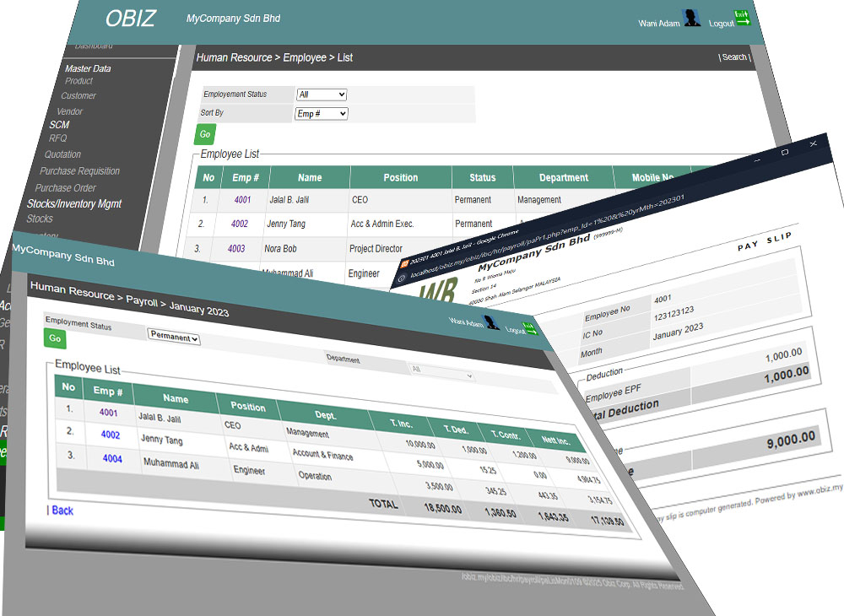Viewport: 844px width, 616px height.
Task: Select Vendor in the sidebar menu
Action: [x=69, y=111]
